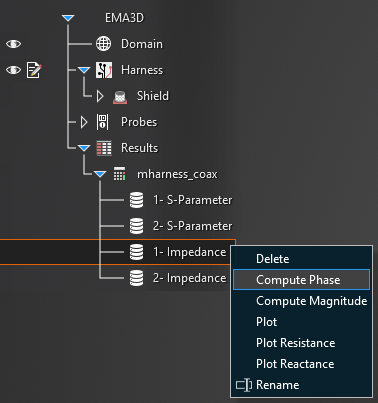Click the Shield node icon

click(x=120, y=97)
